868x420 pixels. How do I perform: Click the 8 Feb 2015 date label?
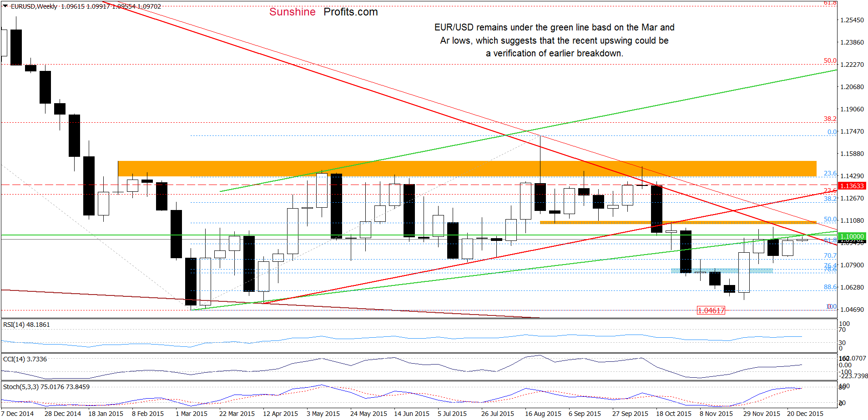pyautogui.click(x=148, y=414)
